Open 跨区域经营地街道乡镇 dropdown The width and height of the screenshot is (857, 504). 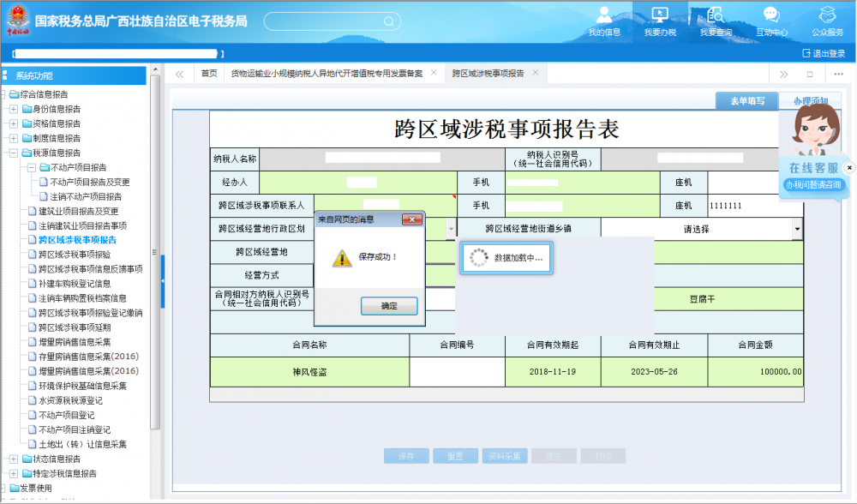pos(797,229)
